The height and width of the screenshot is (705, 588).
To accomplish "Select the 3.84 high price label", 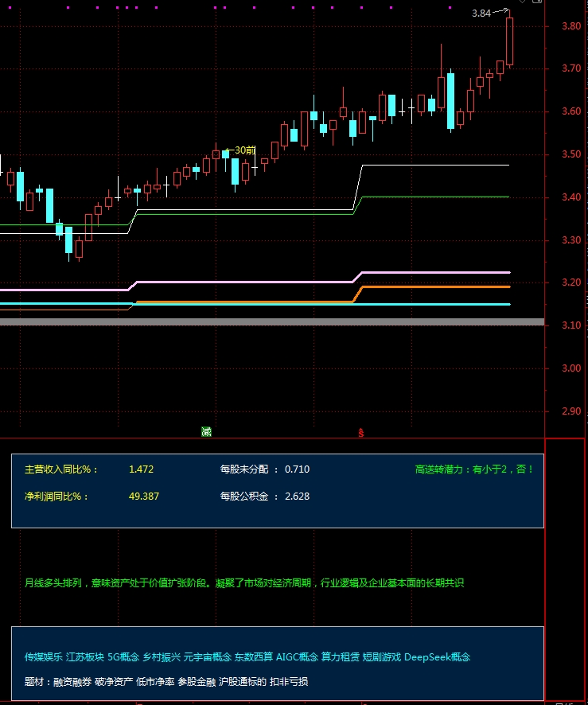I will point(481,14).
